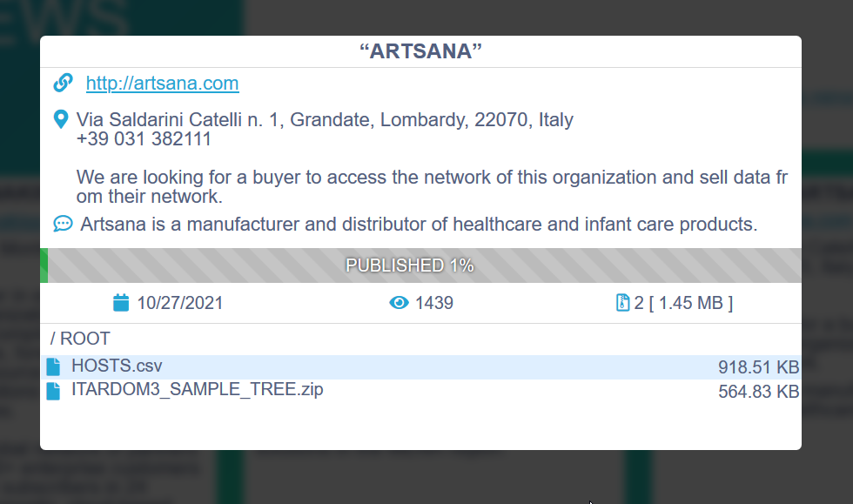Viewport: 853px width, 504px height.
Task: Click the 1439 view count
Action: coord(433,303)
